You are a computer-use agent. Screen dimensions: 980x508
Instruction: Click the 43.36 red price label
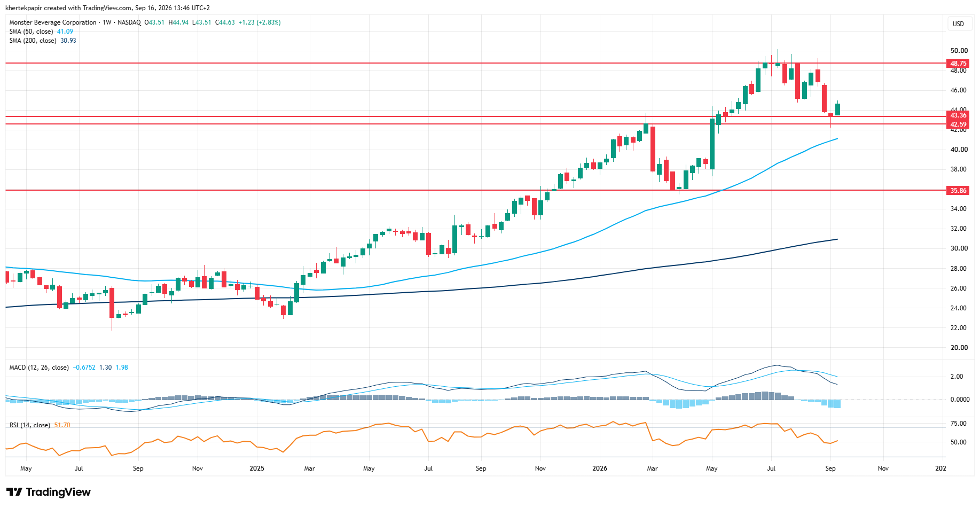pyautogui.click(x=958, y=115)
